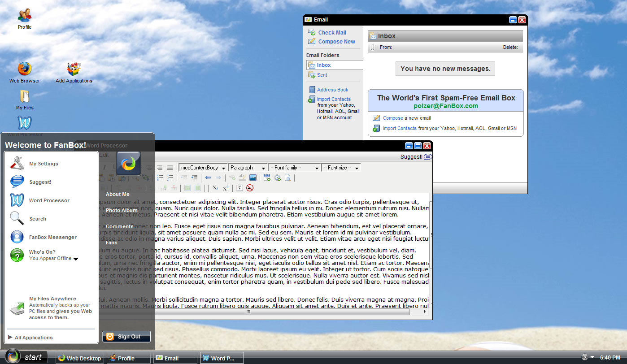Click the insert time clock icon
The image size is (627, 364).
click(278, 178)
